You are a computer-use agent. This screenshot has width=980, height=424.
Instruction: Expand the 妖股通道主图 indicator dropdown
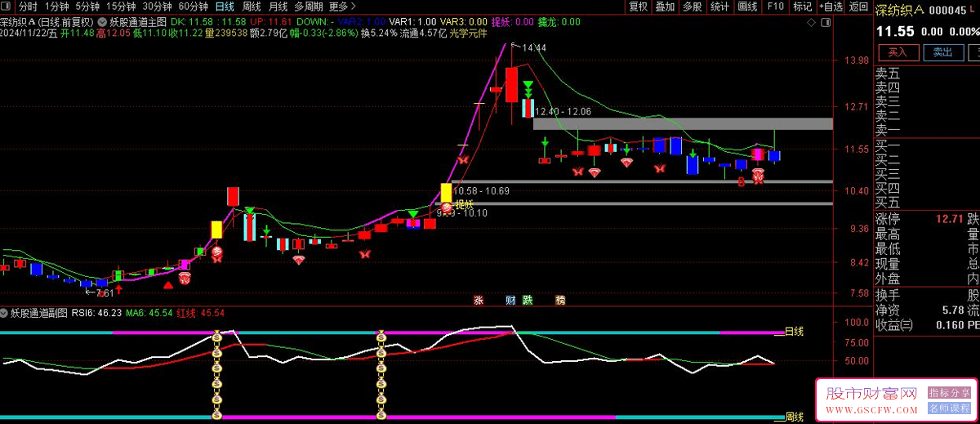[101, 22]
